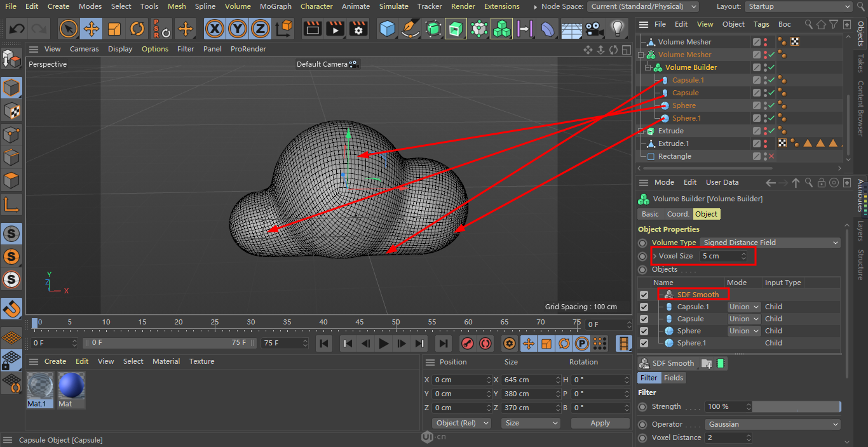Viewport: 868px width, 447px height.
Task: Open Edit Render Settings icon
Action: click(358, 29)
